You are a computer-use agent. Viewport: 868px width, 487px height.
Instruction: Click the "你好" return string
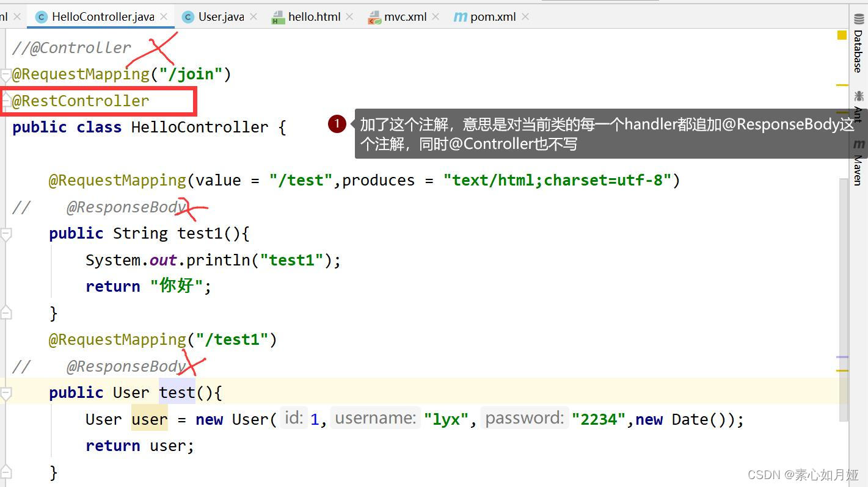point(177,286)
